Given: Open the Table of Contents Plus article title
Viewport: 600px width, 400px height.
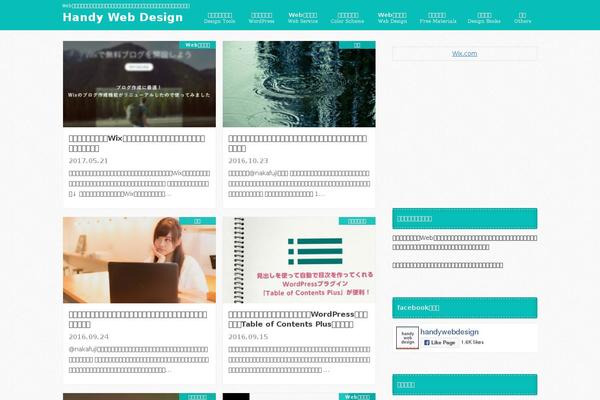Looking at the screenshot, I should (x=298, y=320).
